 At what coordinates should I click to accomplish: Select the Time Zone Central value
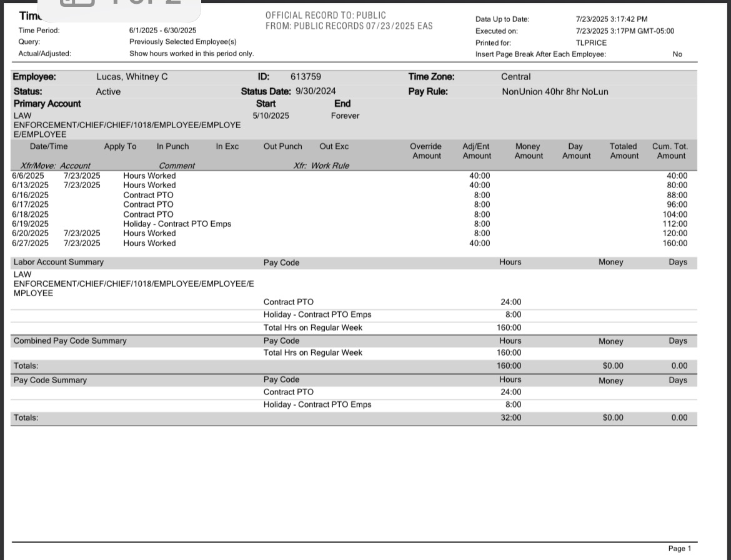(515, 77)
